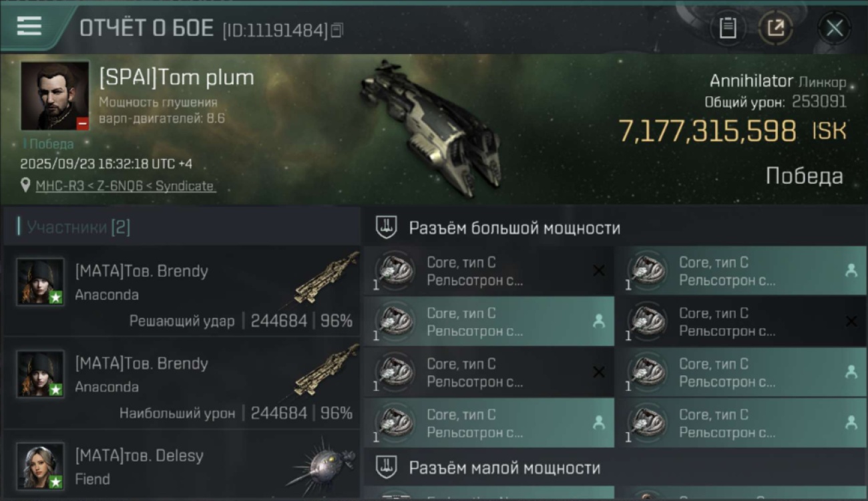Open Brendy's portrait in the Решающий удар entry

pyautogui.click(x=41, y=282)
